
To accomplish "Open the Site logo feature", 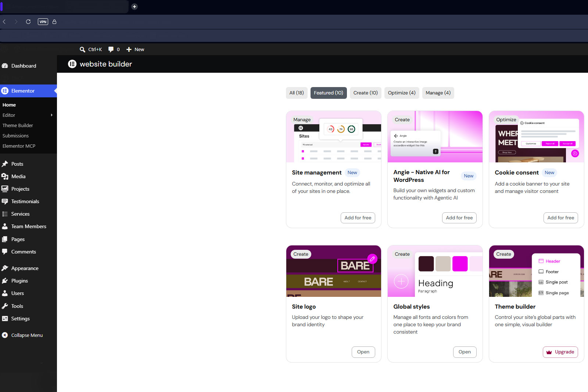I will [x=363, y=352].
